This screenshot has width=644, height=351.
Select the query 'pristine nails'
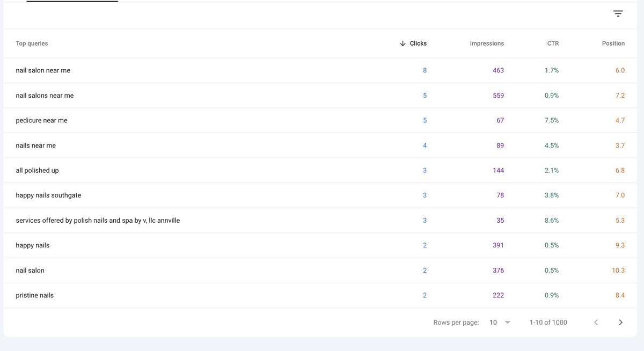click(x=34, y=295)
